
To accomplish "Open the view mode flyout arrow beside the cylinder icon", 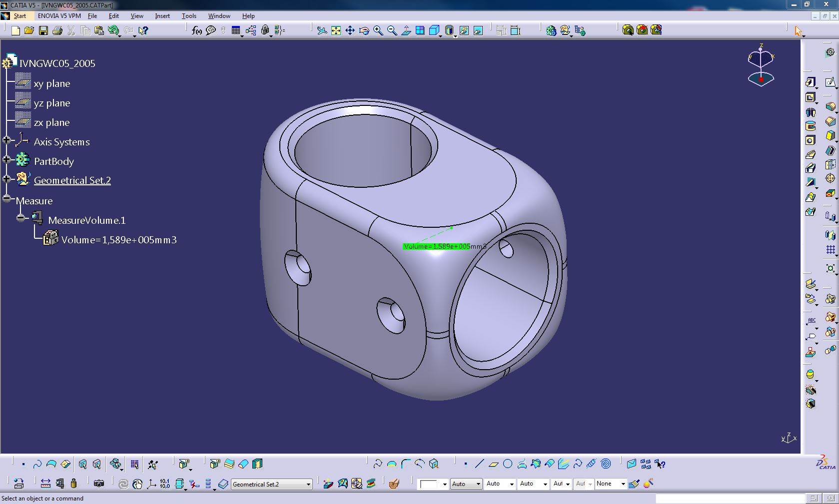I will (x=455, y=36).
